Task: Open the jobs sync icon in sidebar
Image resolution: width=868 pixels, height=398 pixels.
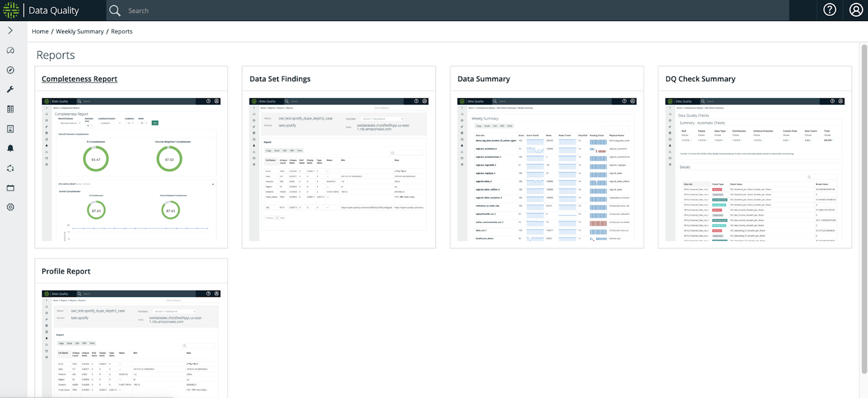Action: [10, 168]
